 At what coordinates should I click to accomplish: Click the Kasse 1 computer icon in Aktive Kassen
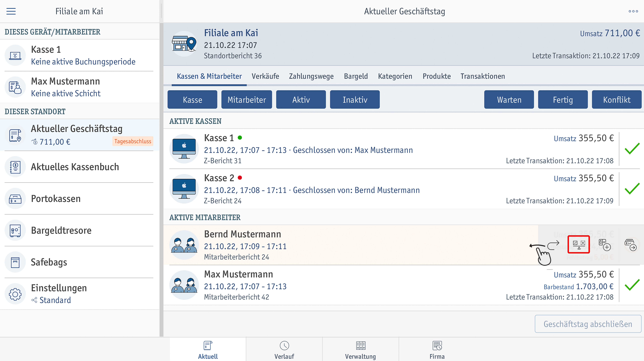point(184,149)
